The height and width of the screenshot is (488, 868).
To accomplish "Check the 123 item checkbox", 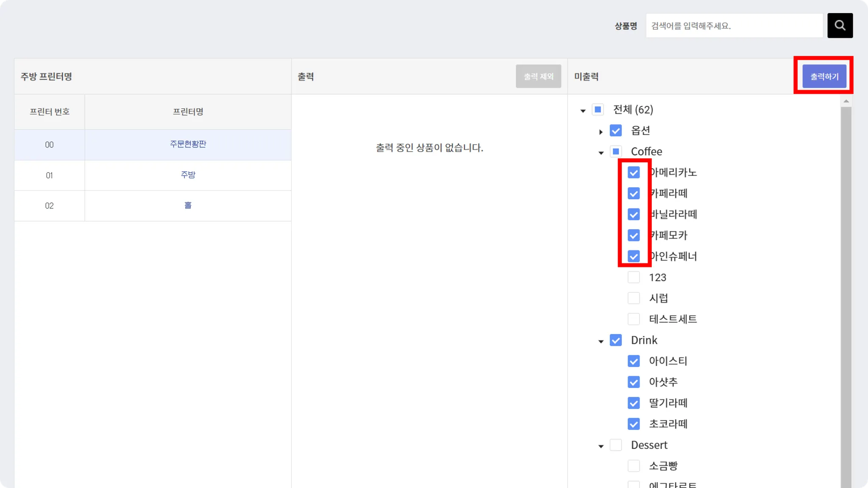I will click(x=634, y=277).
